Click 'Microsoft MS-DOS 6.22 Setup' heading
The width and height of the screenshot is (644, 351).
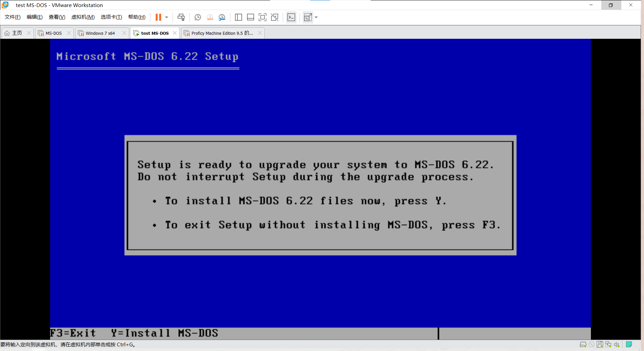147,56
